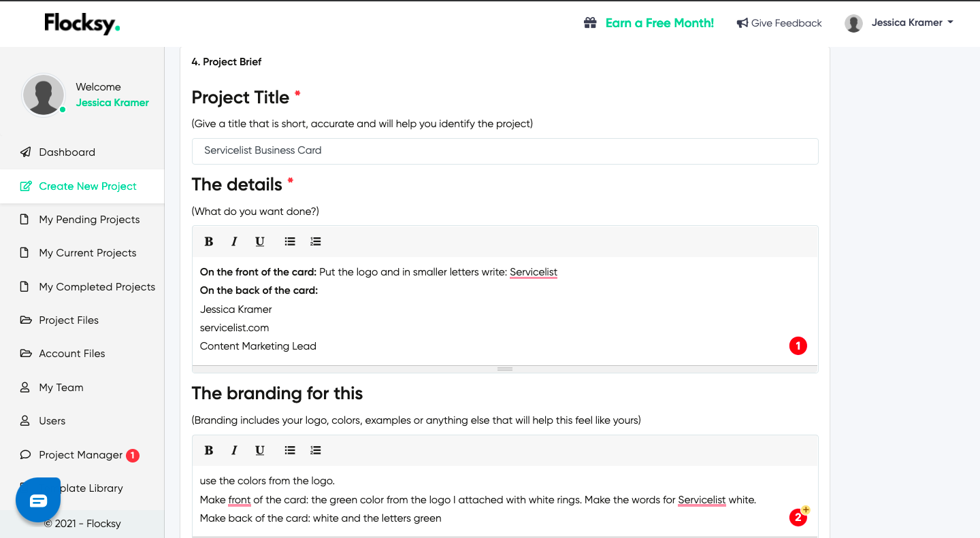980x538 pixels.
Task: Click the underlined word Servicelist in details
Action: tap(534, 272)
